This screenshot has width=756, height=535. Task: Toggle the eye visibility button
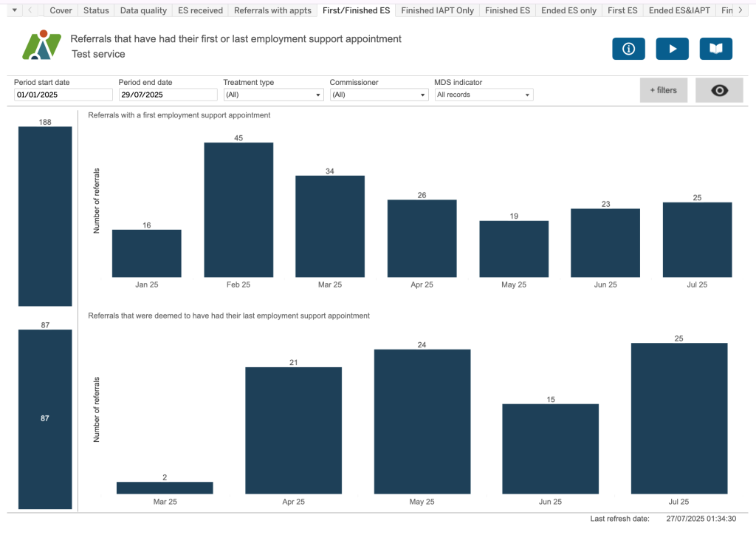tap(718, 90)
